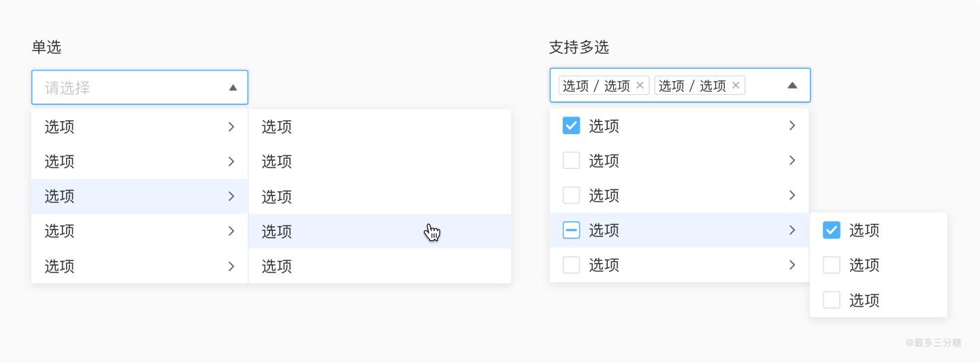This screenshot has height=363, width=980.
Task: Expand last single-select 选项 chevron arrow
Action: coord(231,266)
